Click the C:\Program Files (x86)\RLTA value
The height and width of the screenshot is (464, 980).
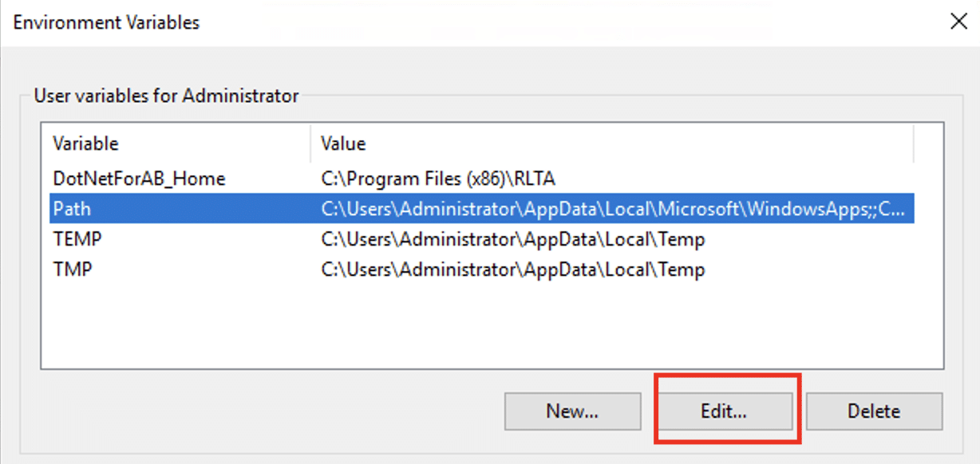(438, 179)
